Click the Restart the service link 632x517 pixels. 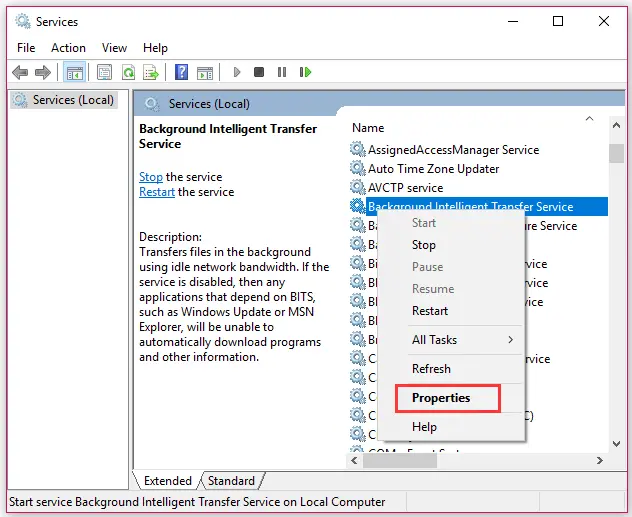coord(157,192)
